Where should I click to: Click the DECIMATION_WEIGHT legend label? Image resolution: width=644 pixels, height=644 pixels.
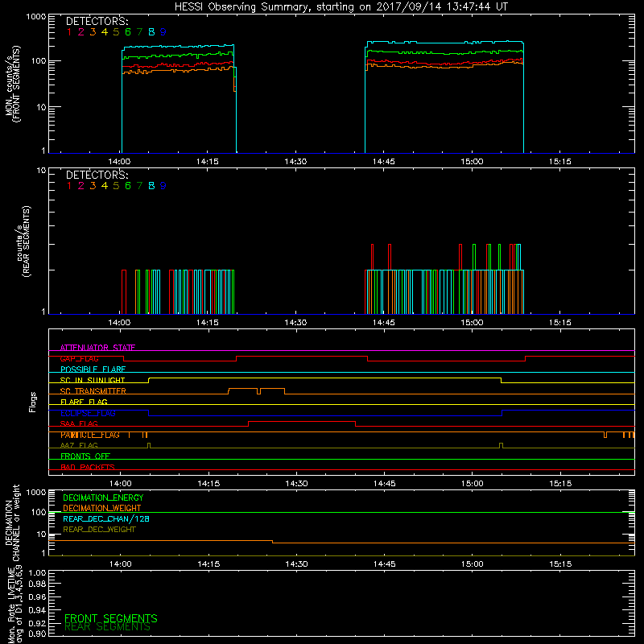(102, 508)
